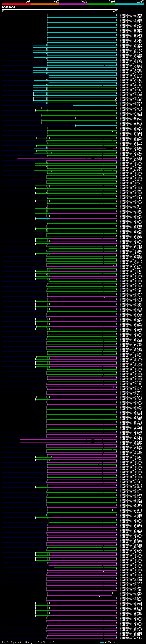146x644 pixels.
Task: Click the cyan alignment bar for UniRef100_Q2PEQ8
Action: tap(82, 15)
